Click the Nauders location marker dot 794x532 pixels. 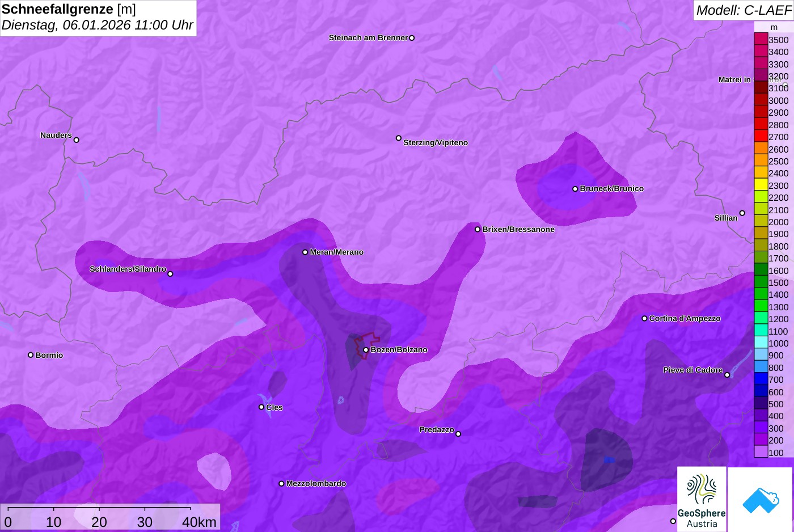77,140
